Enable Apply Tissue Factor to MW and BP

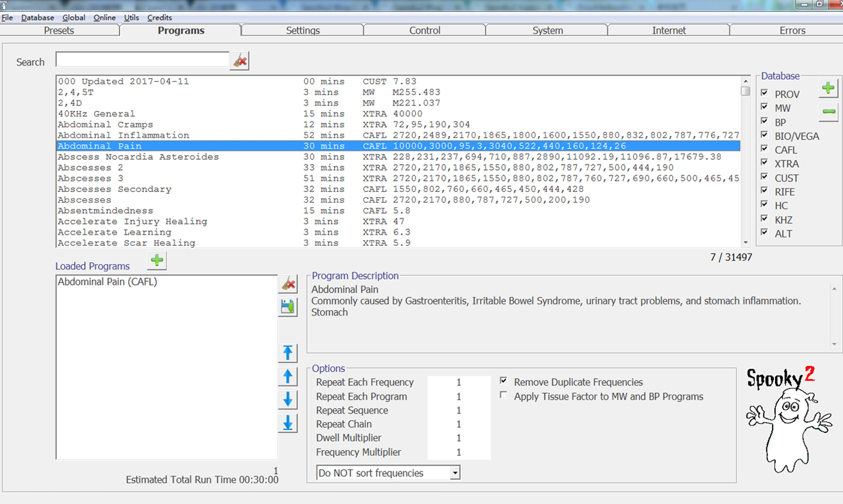[503, 395]
